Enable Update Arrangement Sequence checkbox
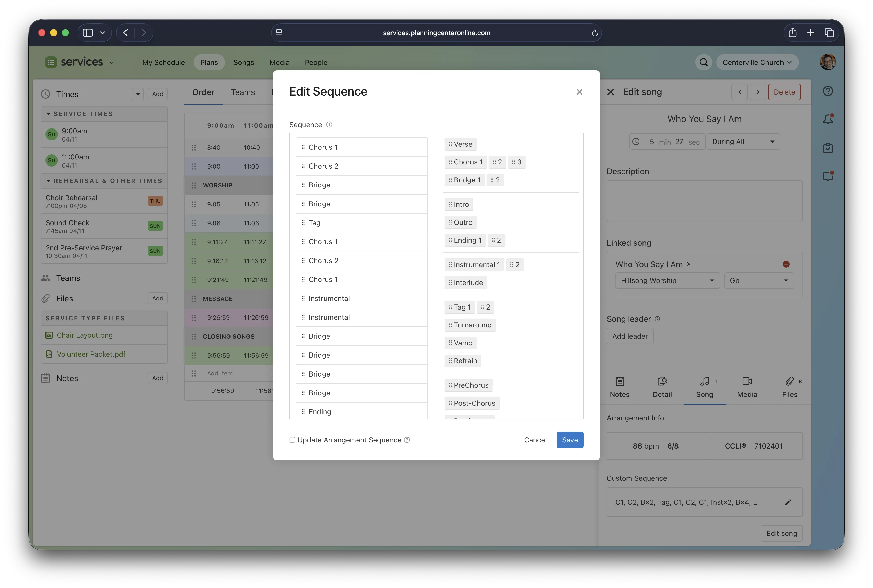 click(x=292, y=440)
